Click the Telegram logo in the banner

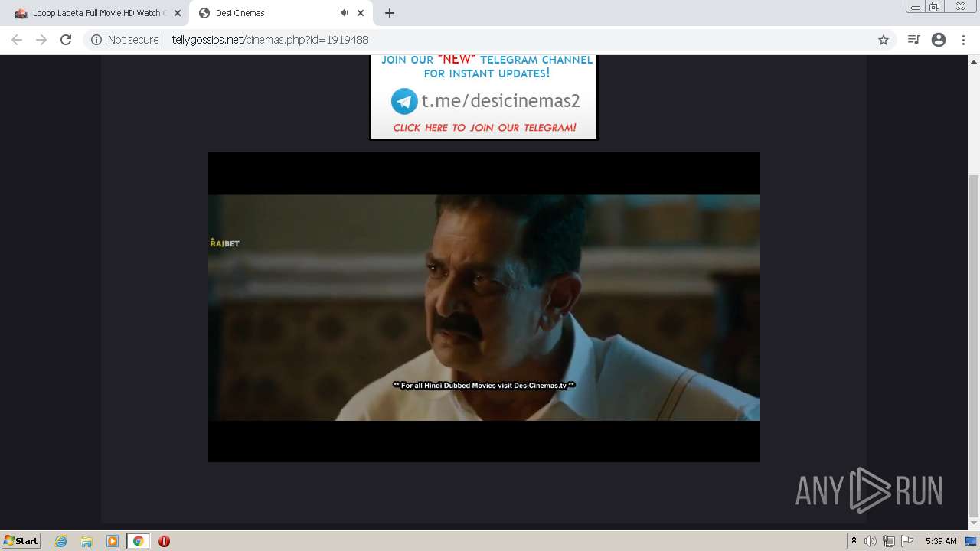tap(404, 101)
